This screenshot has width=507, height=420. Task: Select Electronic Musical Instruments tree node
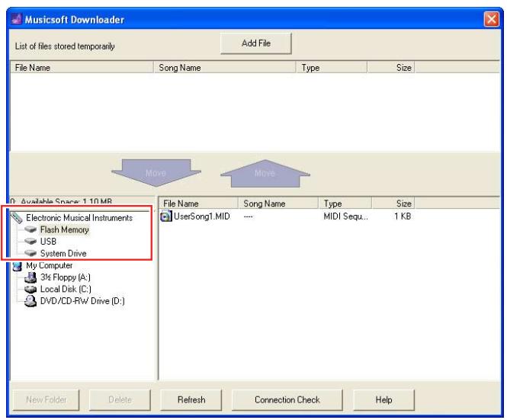click(79, 218)
